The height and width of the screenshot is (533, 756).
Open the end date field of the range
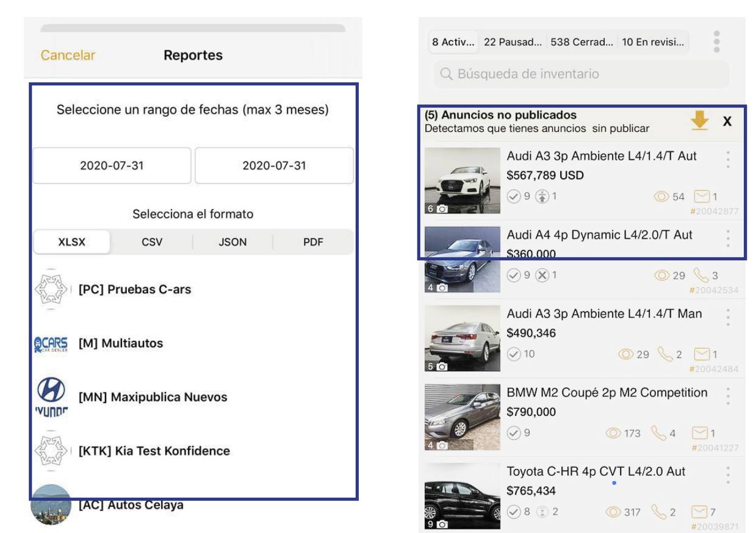click(274, 165)
